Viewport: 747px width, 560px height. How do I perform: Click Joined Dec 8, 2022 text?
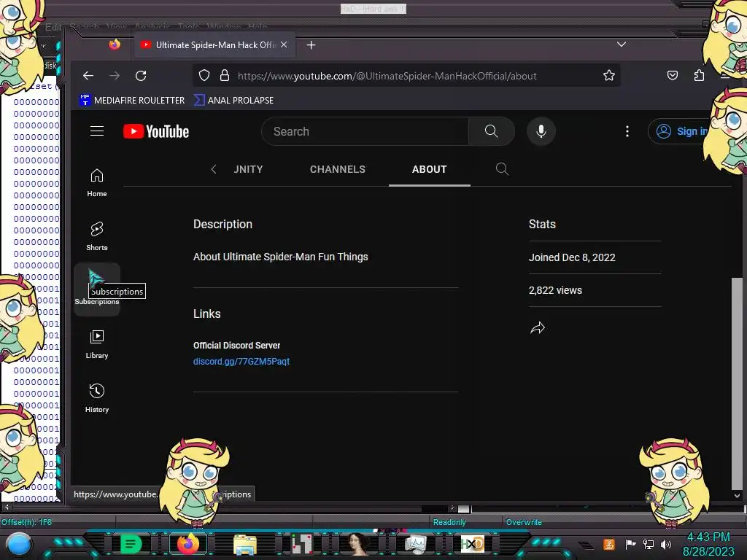[x=572, y=257]
